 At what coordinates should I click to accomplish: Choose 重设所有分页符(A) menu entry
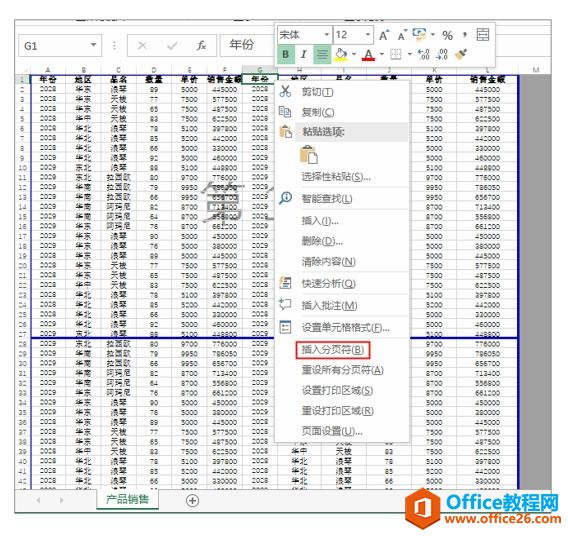342,370
